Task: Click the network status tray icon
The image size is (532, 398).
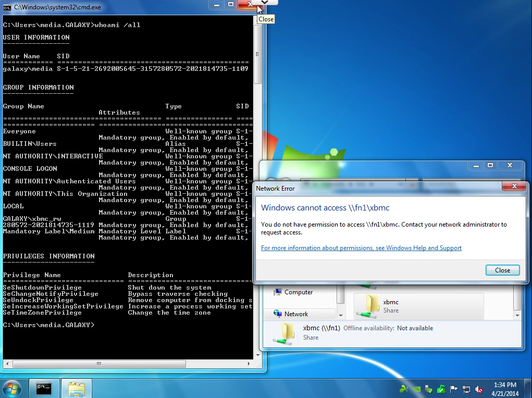Action: [x=466, y=389]
